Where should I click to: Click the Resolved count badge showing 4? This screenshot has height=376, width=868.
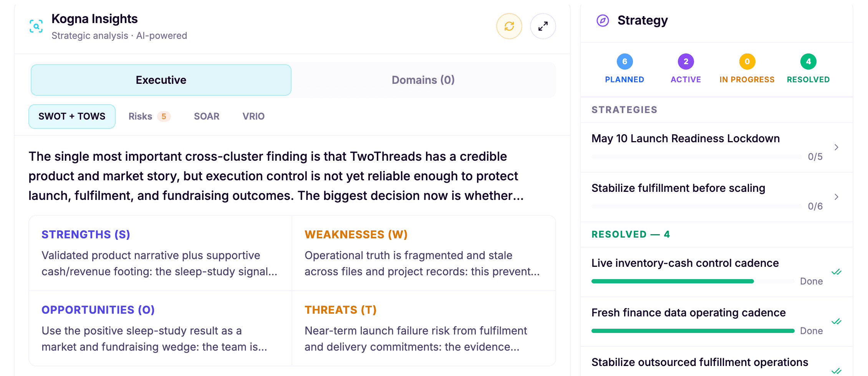(x=808, y=62)
